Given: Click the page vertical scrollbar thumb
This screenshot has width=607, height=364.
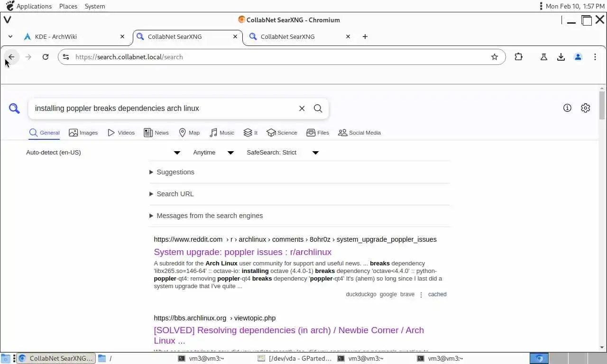Looking at the screenshot, I should [602, 105].
